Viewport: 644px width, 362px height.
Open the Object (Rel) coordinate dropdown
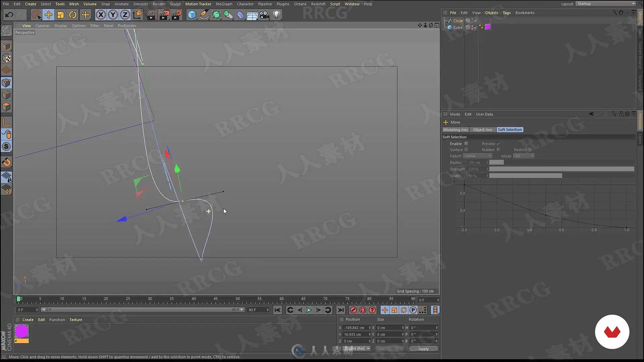click(x=357, y=349)
